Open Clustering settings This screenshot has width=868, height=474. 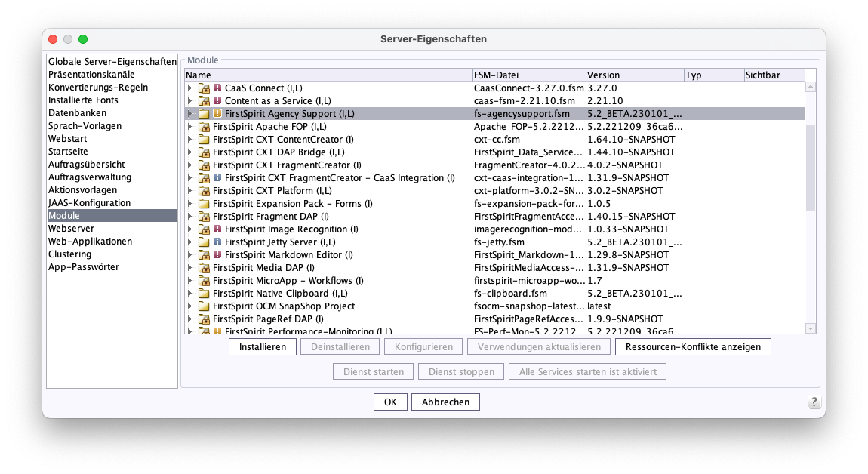112,254
